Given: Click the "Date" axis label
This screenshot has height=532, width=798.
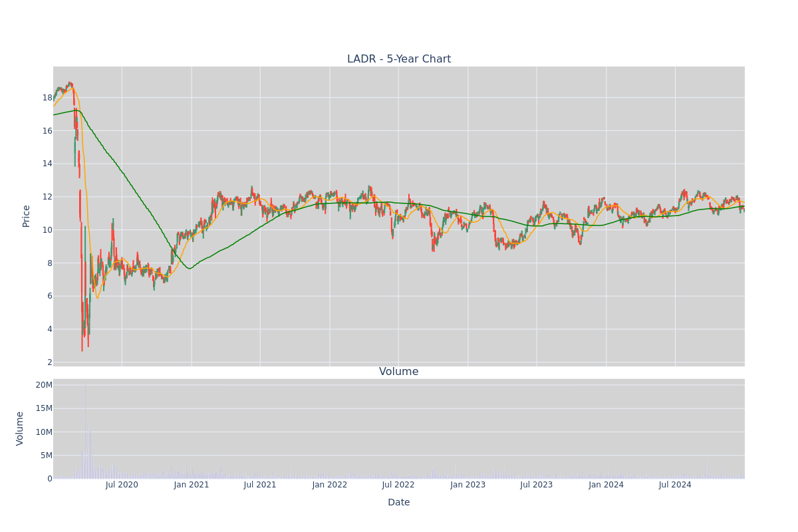Looking at the screenshot, I should click(x=399, y=503).
